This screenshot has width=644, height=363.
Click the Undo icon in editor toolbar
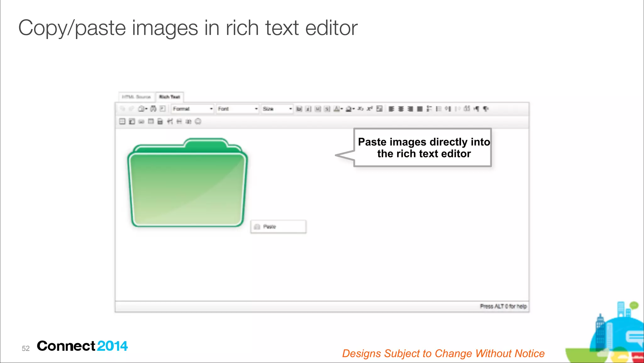[x=122, y=109]
